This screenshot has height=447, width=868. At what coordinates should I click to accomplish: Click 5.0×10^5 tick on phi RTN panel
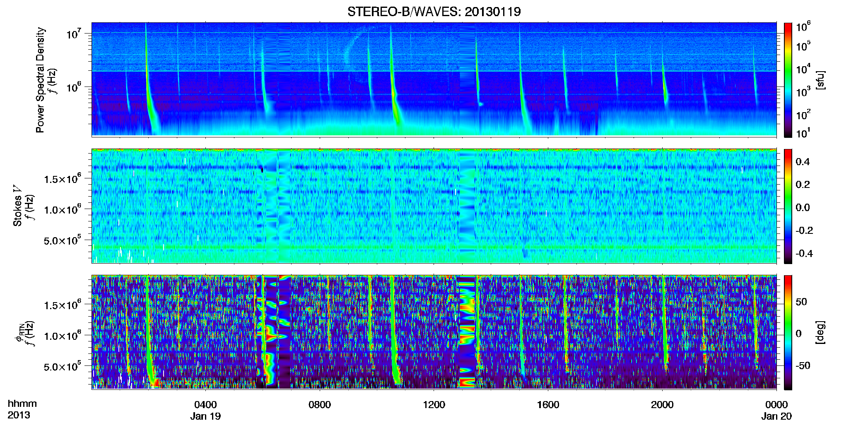tap(63, 366)
